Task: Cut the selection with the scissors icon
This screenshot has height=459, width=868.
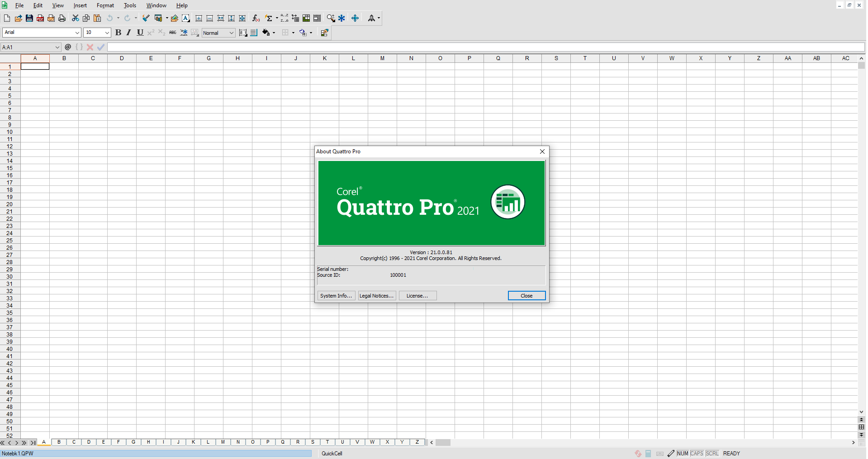Action: (x=75, y=18)
